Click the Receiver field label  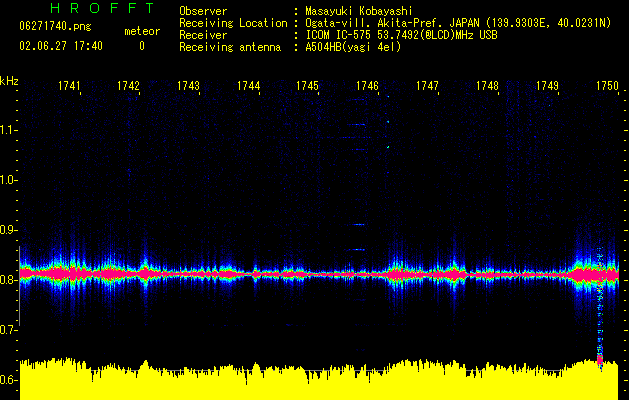coord(203,35)
